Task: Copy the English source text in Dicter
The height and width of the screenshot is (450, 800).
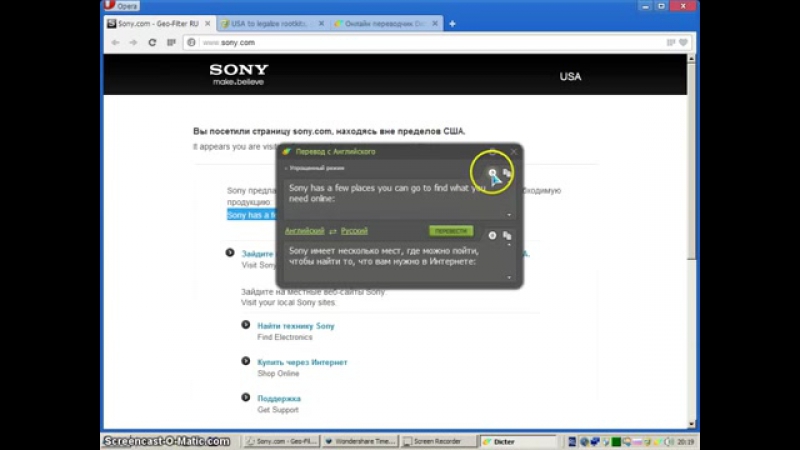Action: (507, 174)
